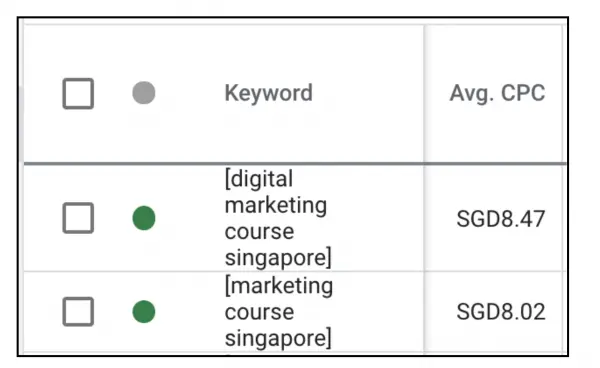
Task: Open the [digital marketing course singapore] keyword
Action: pyautogui.click(x=278, y=218)
